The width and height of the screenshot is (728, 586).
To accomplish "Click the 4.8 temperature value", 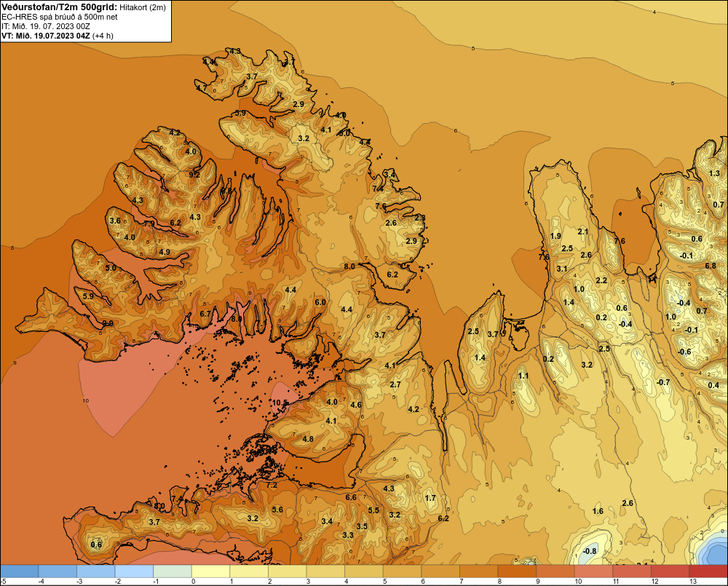I will [x=308, y=439].
